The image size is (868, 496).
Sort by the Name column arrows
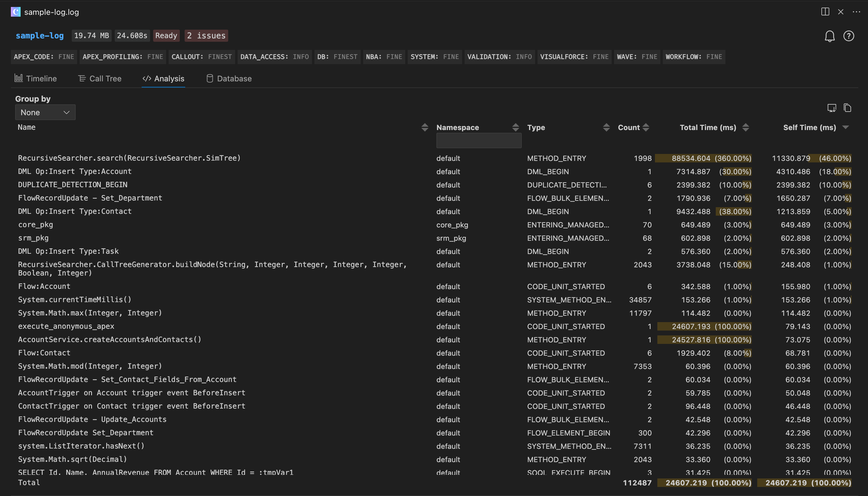424,127
